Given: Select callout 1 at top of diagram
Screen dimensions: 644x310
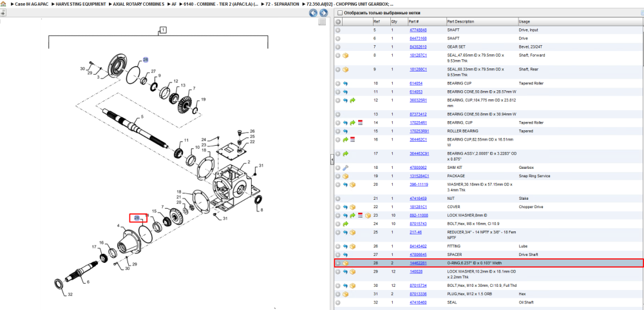Looking at the screenshot, I should tap(163, 30).
